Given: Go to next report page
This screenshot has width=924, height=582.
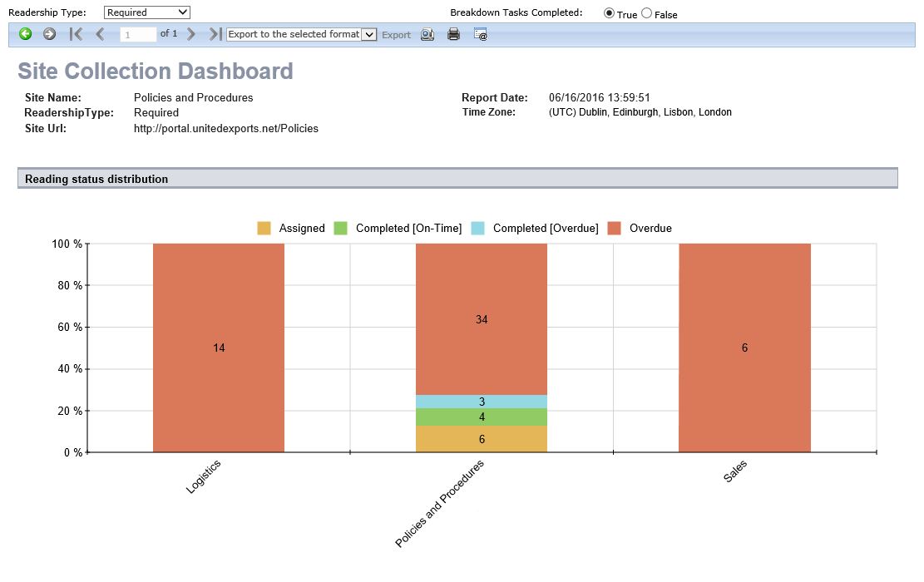Looking at the screenshot, I should (191, 34).
